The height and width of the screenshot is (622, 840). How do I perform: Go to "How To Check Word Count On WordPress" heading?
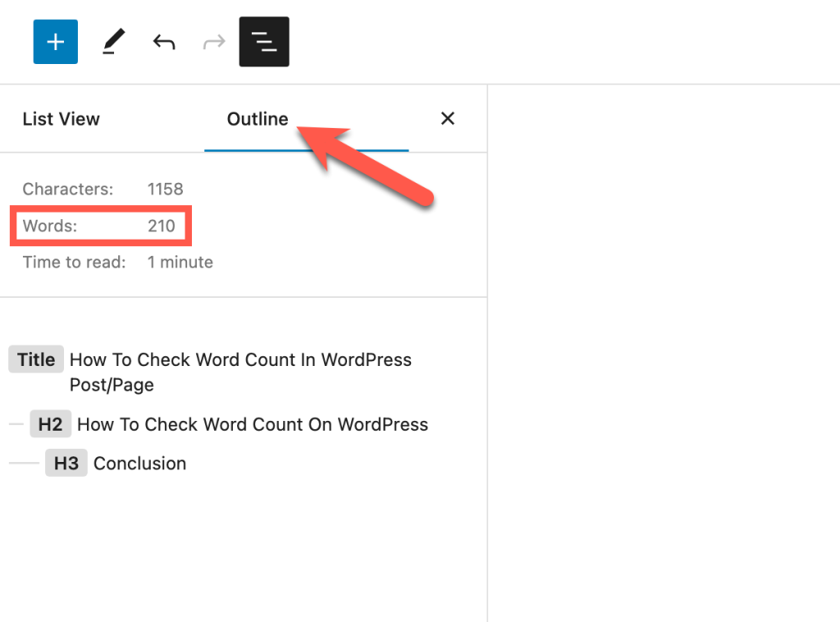click(253, 424)
